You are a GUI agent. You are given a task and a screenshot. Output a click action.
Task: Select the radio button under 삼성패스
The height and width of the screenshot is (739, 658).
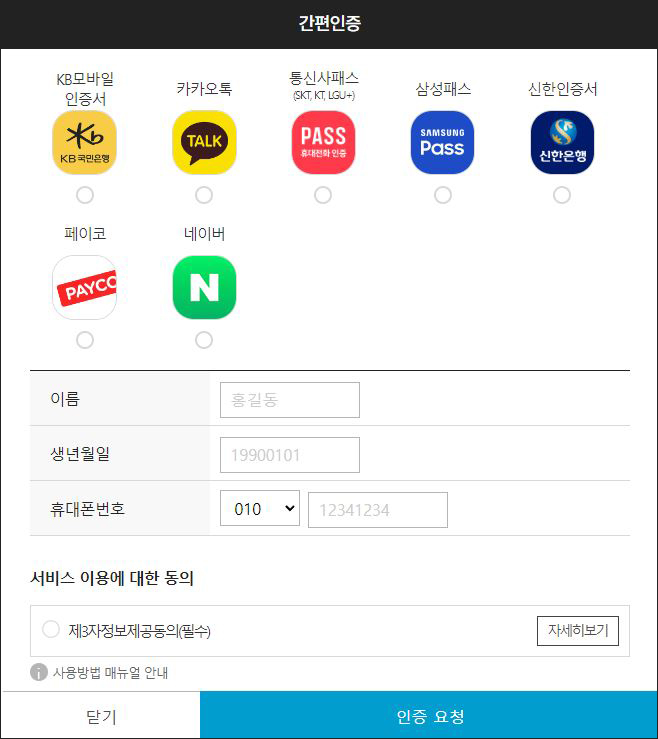tap(443, 195)
